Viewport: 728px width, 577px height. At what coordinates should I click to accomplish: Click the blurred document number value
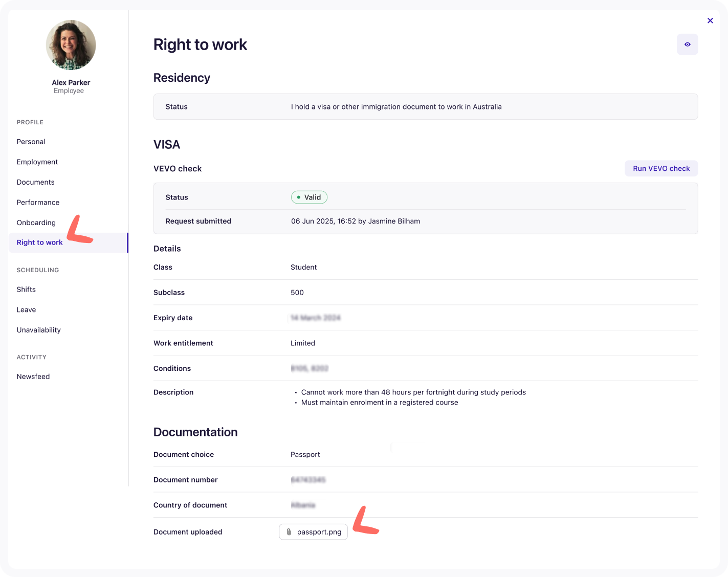coord(308,480)
